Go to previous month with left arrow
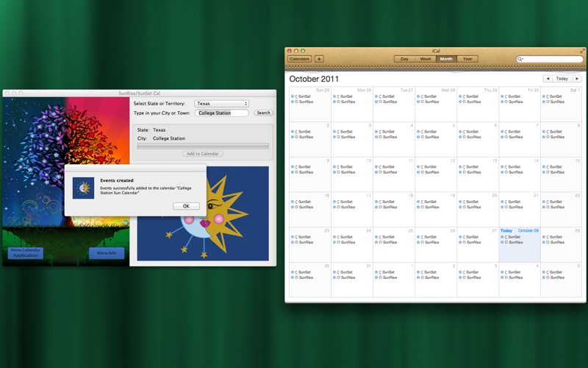Screen dimensions: 588x368 [x=548, y=79]
